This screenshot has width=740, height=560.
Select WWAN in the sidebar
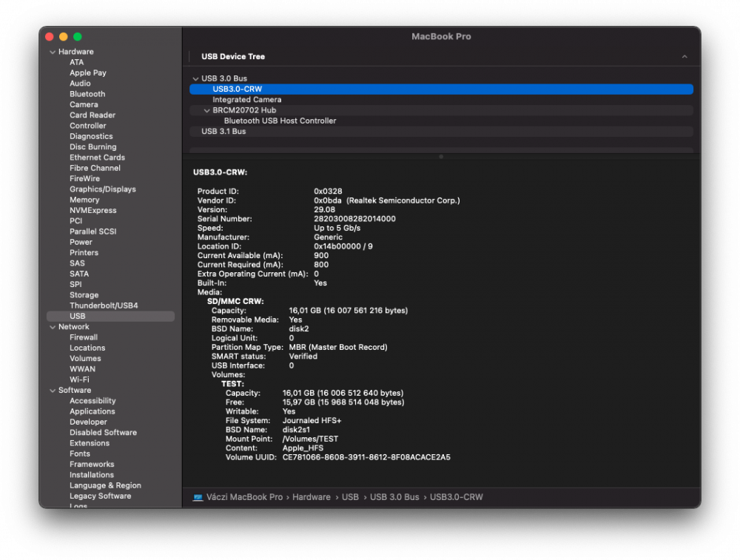coord(83,369)
